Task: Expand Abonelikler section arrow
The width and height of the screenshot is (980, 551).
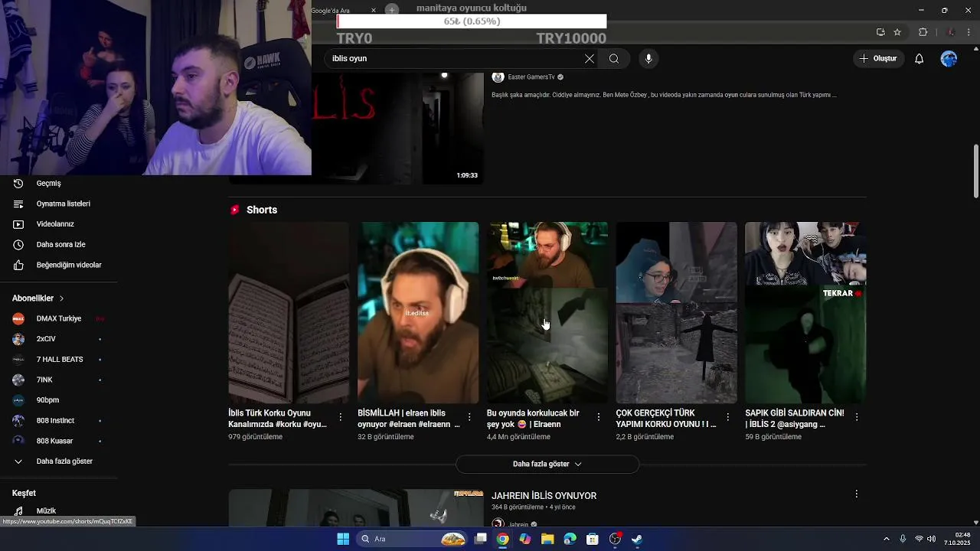Action: pos(61,298)
